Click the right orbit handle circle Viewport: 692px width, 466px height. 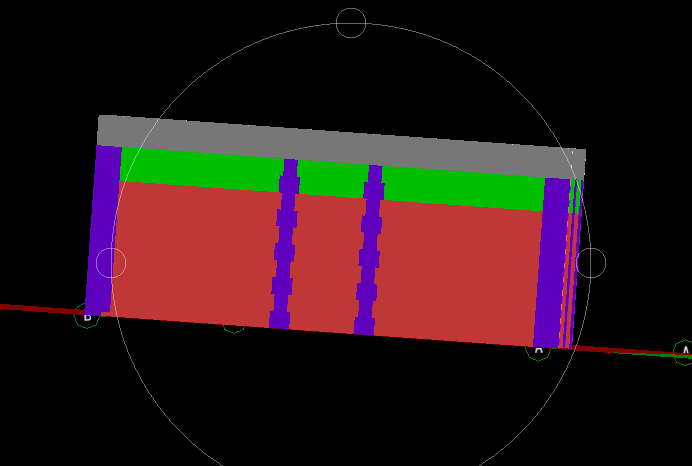591,263
